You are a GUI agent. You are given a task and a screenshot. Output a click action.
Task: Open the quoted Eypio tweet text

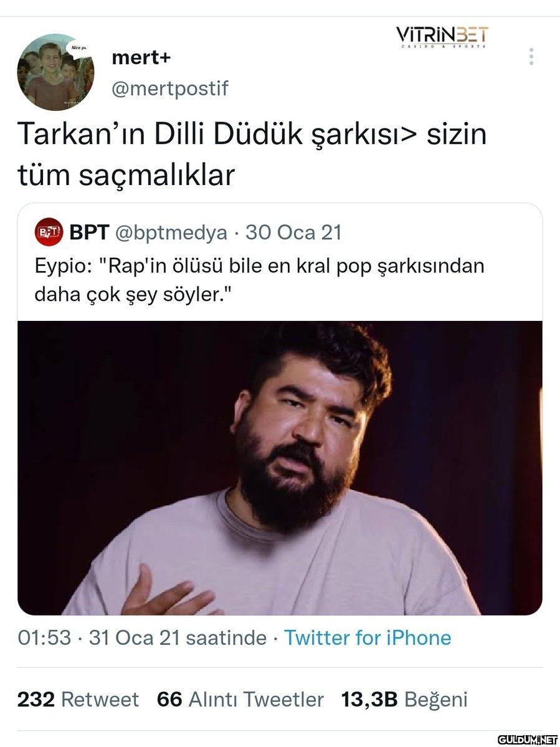tap(260, 280)
